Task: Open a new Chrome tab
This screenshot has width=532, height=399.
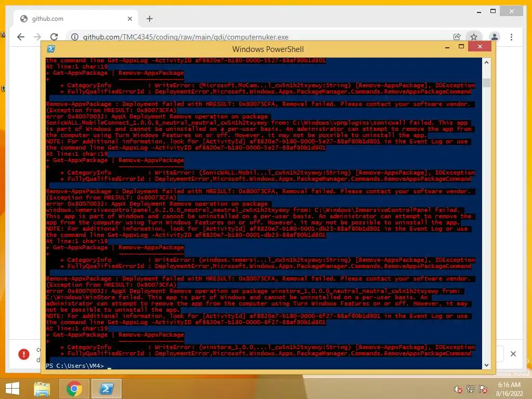Action: (x=150, y=19)
